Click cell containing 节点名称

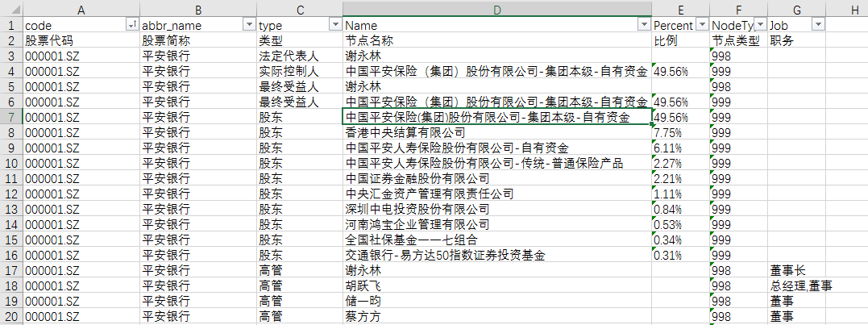[497, 40]
